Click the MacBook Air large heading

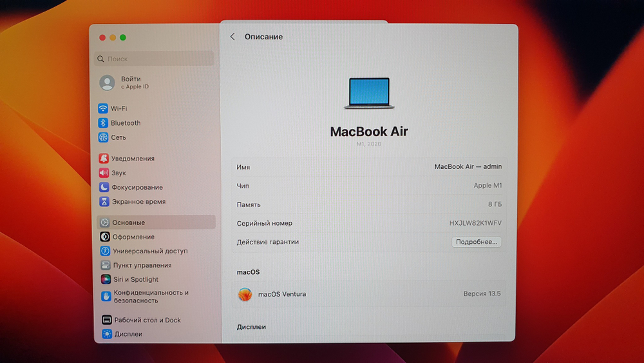369,131
